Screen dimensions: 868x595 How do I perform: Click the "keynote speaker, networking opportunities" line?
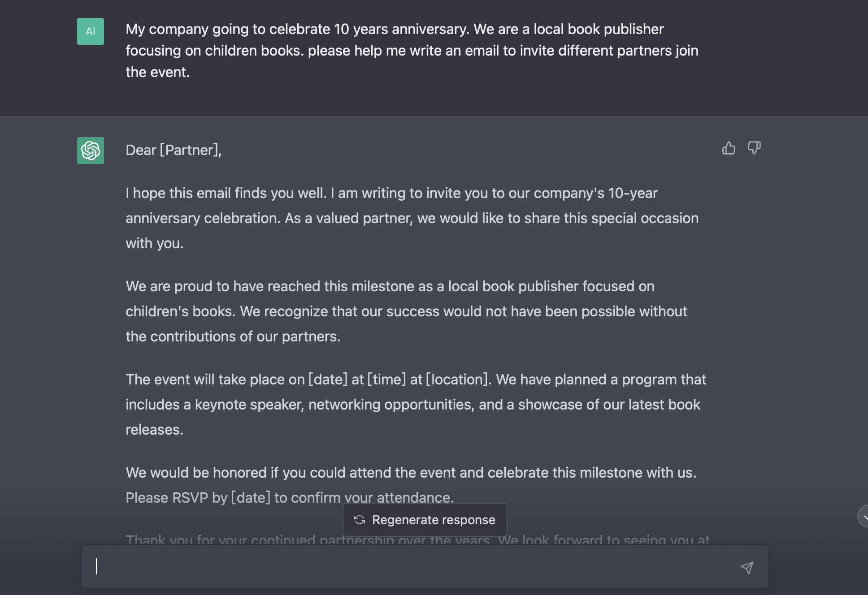point(413,405)
